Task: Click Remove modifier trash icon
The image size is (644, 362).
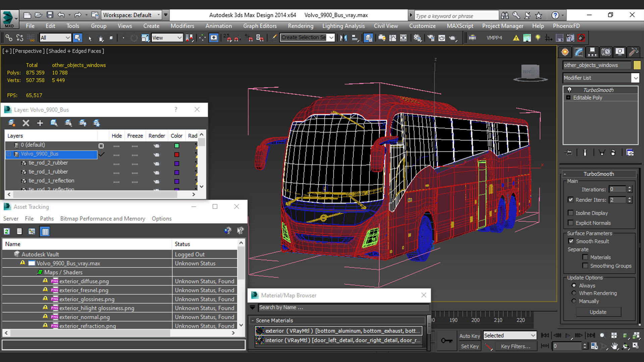Action: coord(613,153)
